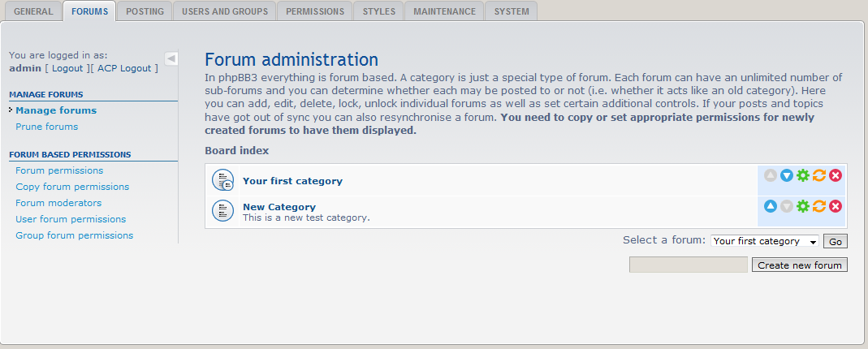Delete New Category with red X
The image size is (868, 349).
click(x=836, y=206)
